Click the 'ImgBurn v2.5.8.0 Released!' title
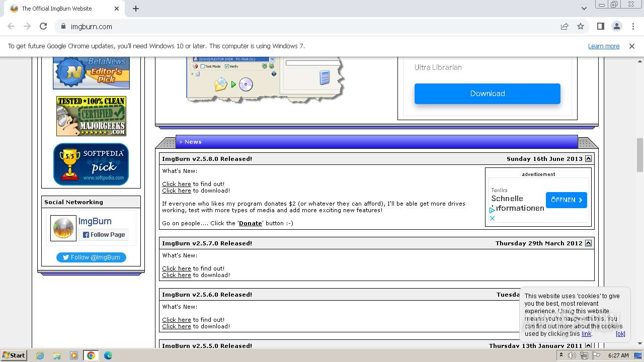This screenshot has height=362, width=644. point(207,159)
